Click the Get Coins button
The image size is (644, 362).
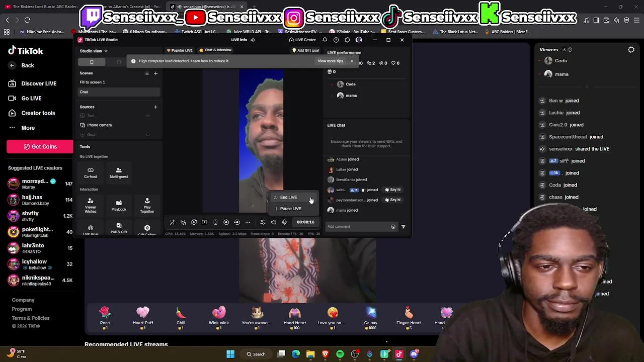(40, 147)
